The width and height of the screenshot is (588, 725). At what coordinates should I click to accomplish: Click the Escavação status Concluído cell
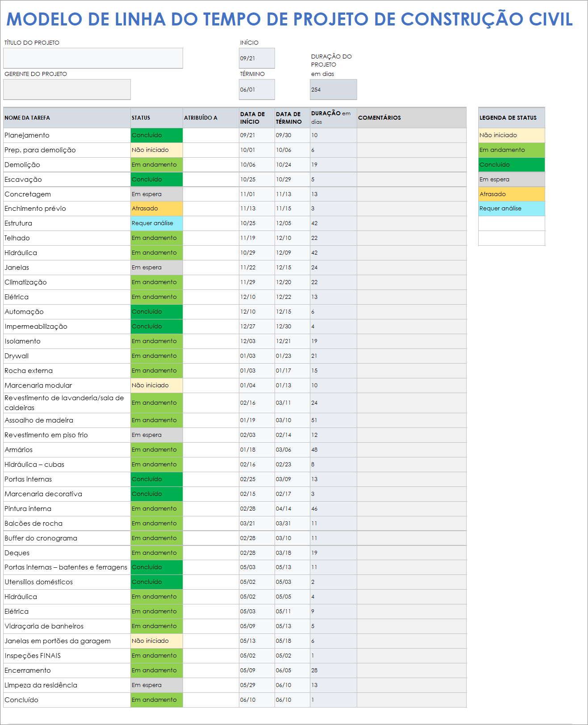pyautogui.click(x=157, y=180)
